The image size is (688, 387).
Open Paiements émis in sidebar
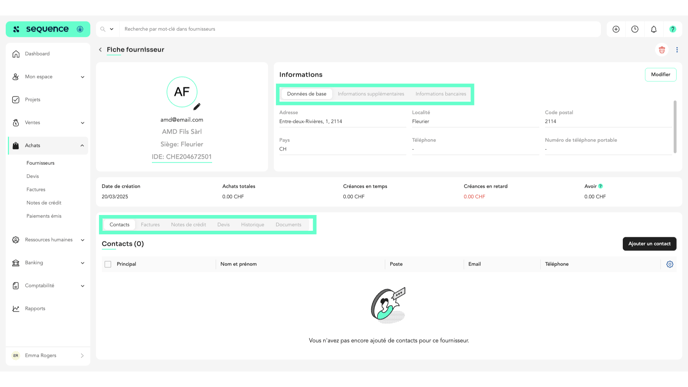pyautogui.click(x=44, y=216)
